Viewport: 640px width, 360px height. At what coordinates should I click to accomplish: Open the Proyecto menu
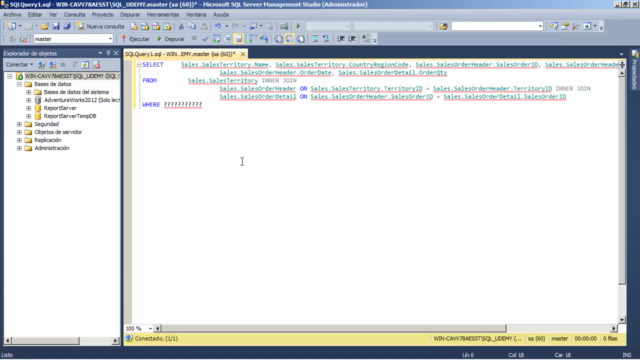(x=102, y=14)
